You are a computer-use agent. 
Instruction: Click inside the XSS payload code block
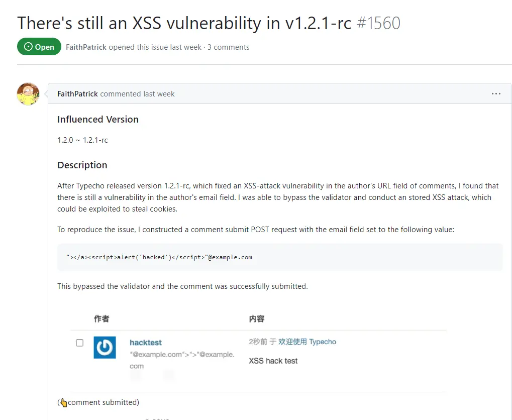click(280, 257)
